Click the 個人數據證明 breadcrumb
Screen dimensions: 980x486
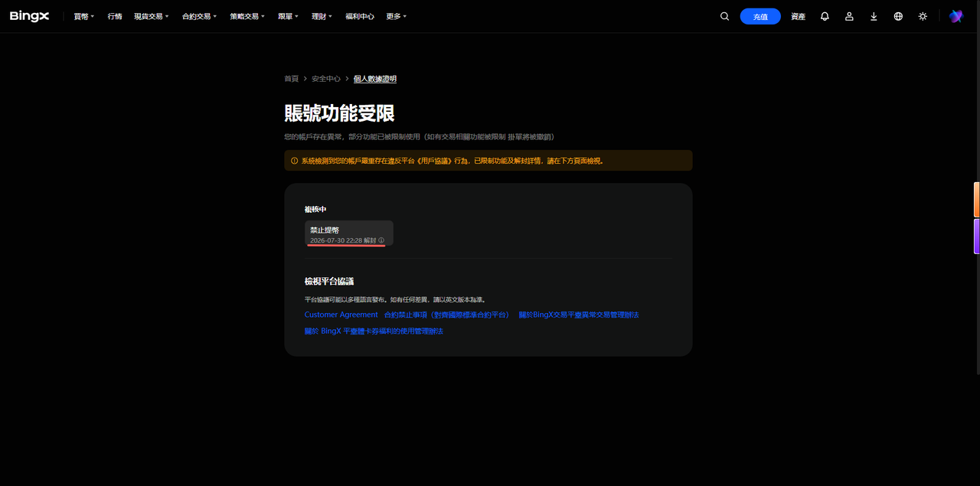[x=375, y=79]
